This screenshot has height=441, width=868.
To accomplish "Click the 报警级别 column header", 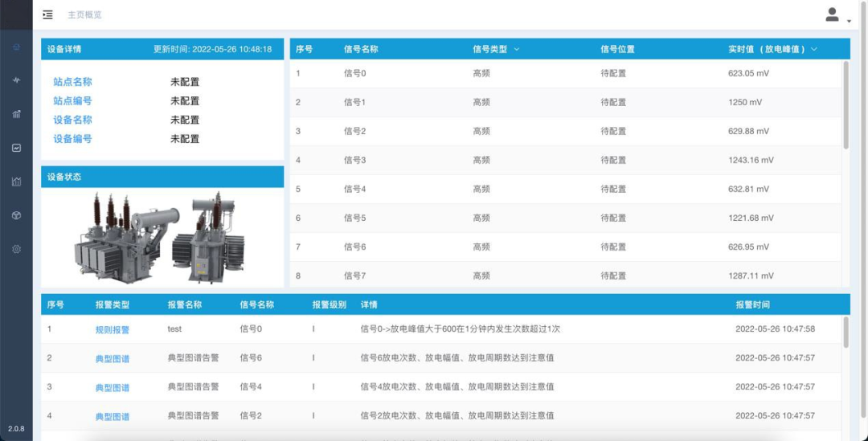I will tap(330, 305).
